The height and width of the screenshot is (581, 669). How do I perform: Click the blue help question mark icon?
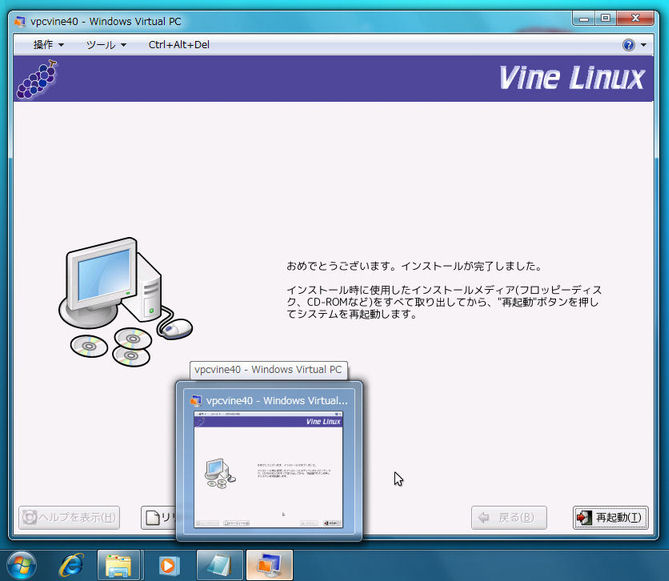pos(628,45)
